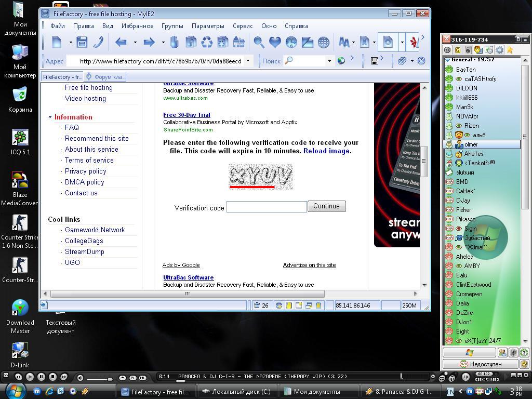Image resolution: width=532 pixels, height=399 pixels.
Task: Open the search box dropdown arrow
Action: point(329,61)
